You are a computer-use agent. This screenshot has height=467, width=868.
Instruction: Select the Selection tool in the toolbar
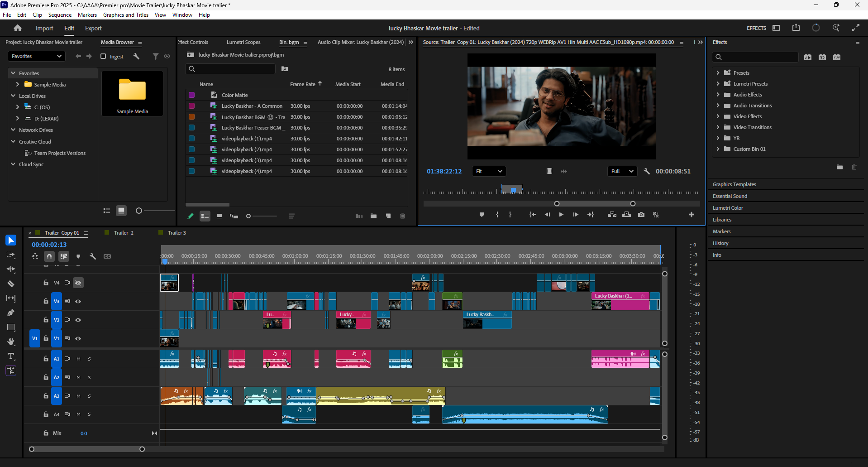click(11, 240)
